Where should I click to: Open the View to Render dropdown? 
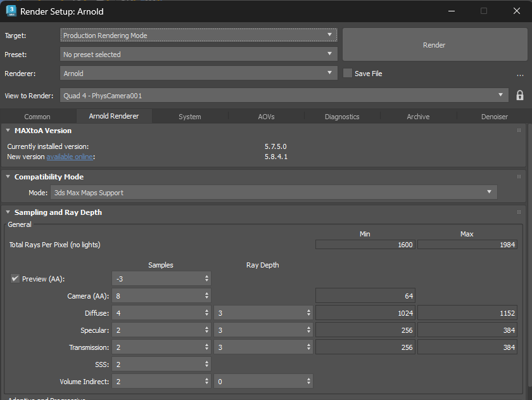point(284,96)
